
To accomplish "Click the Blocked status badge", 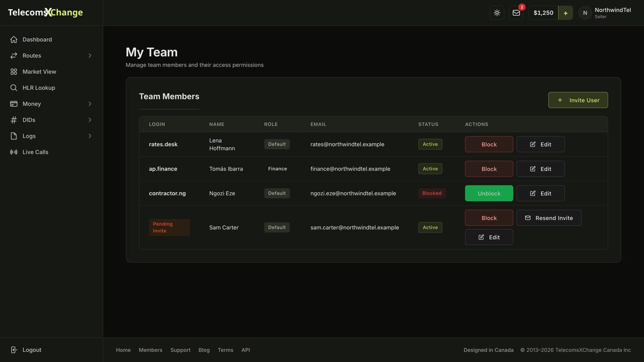I will (x=432, y=193).
